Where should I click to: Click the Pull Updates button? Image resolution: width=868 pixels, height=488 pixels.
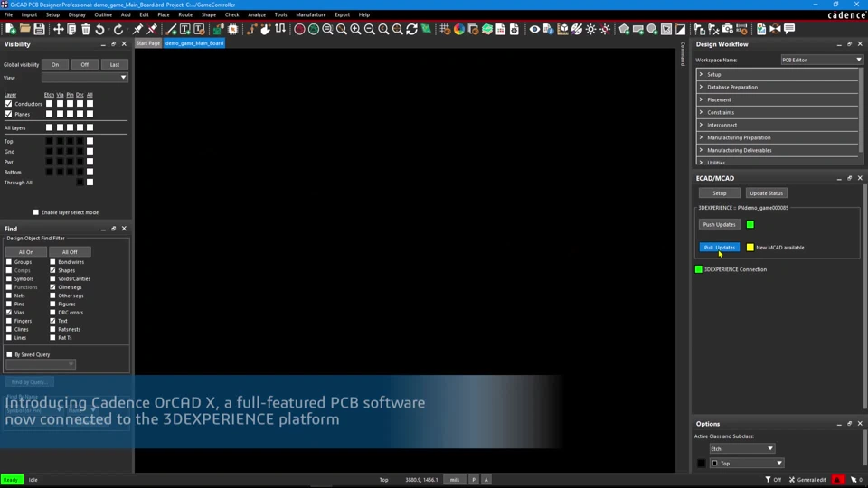719,248
